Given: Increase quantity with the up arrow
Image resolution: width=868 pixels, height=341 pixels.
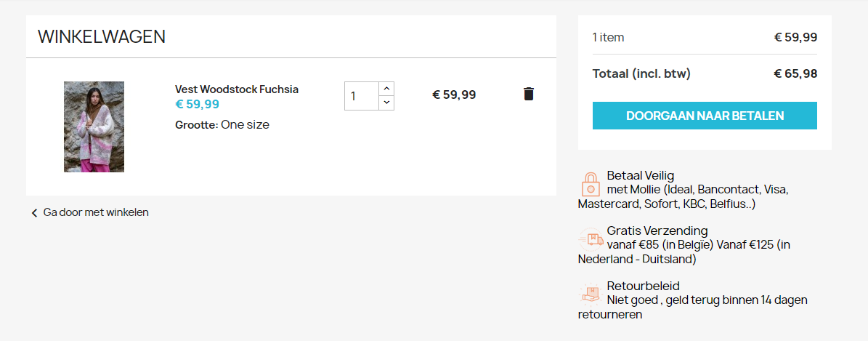Looking at the screenshot, I should tap(386, 89).
